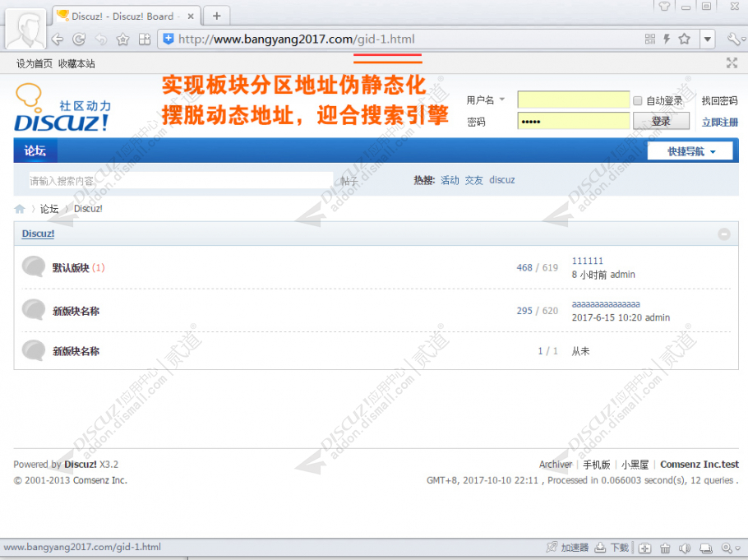Open 新版块名称 forum with 1 / 1 posts
748x560 pixels.
click(x=76, y=351)
